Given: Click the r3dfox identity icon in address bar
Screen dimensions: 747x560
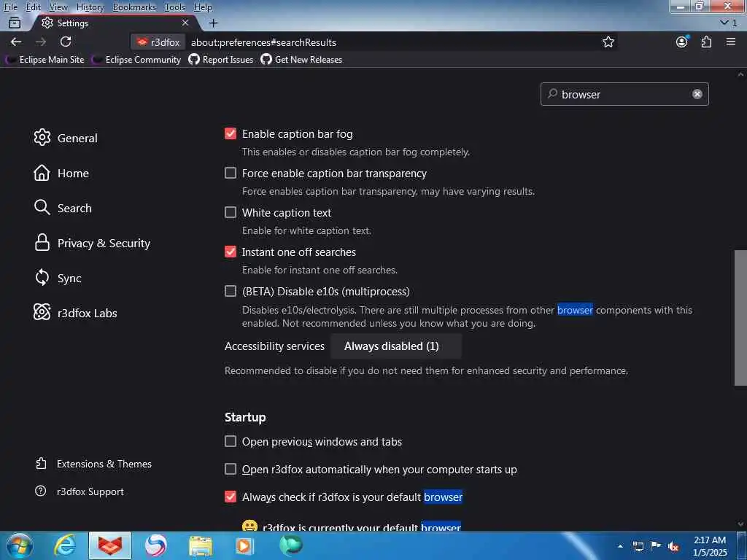Looking at the screenshot, I should (x=158, y=42).
